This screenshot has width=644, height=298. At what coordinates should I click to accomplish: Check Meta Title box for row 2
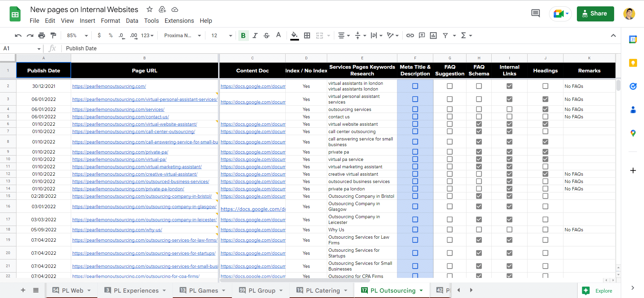(x=415, y=86)
